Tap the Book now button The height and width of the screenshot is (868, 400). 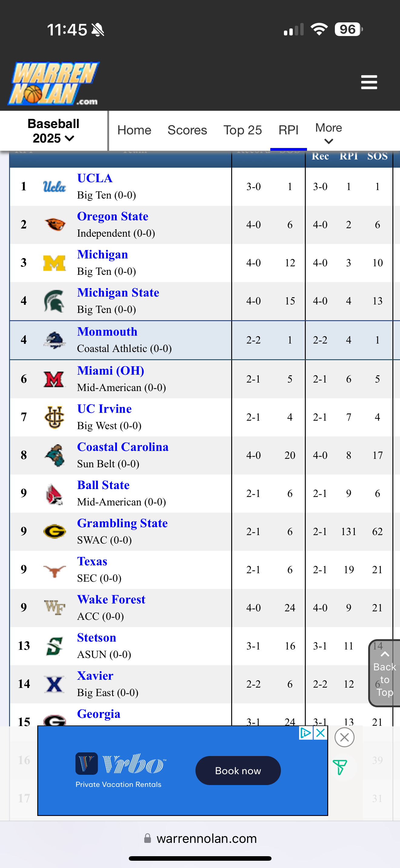[x=238, y=771]
